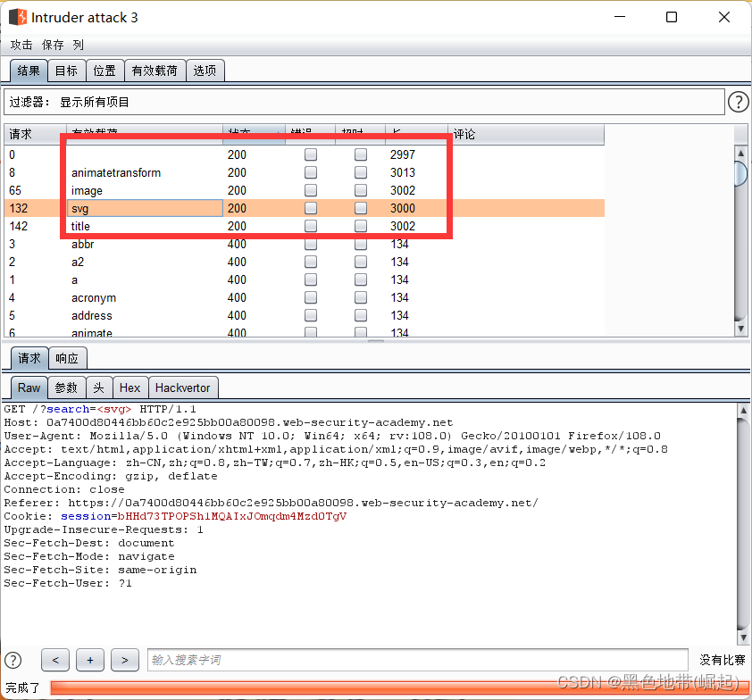Screen dimensions: 752x700
Task: Click the length value 3013
Action: [403, 172]
